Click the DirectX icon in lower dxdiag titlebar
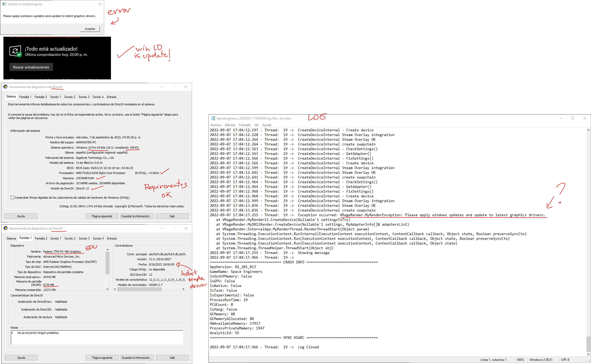Image resolution: width=591 pixels, height=364 pixels. click(x=6, y=228)
